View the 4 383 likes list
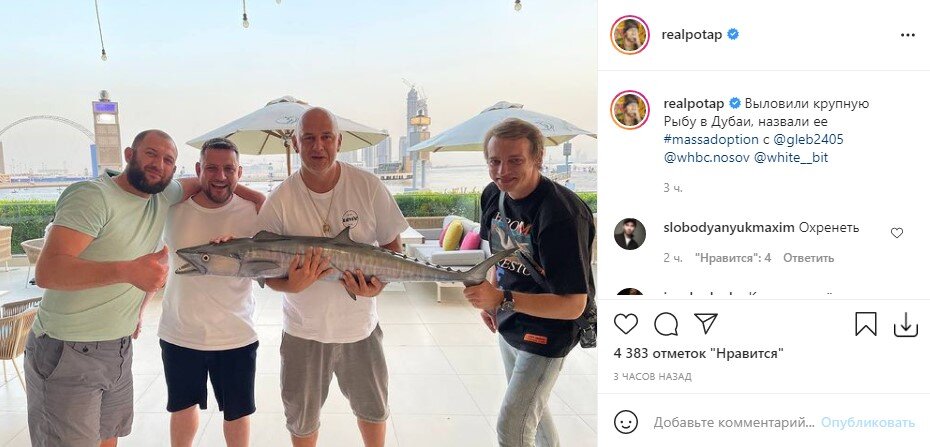 coord(699,353)
